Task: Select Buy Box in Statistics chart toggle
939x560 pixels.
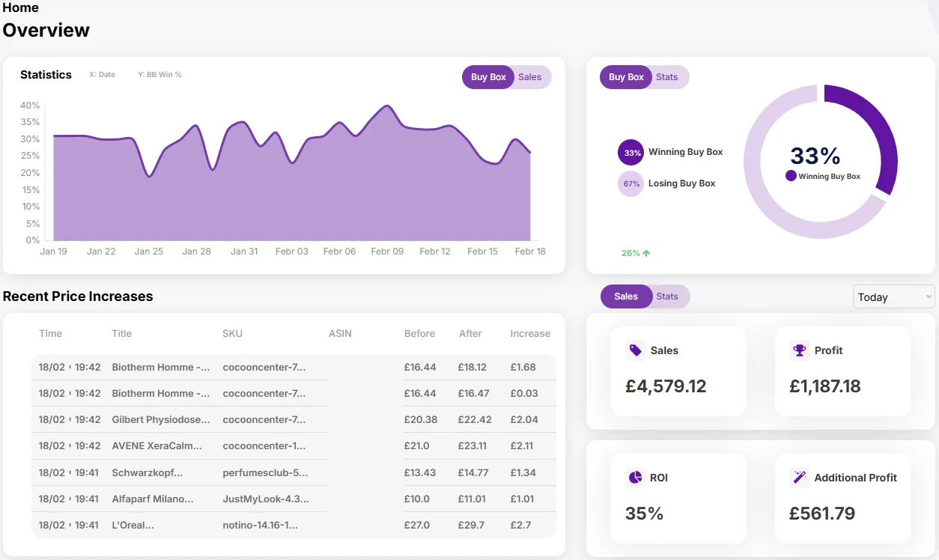Action: coord(488,77)
